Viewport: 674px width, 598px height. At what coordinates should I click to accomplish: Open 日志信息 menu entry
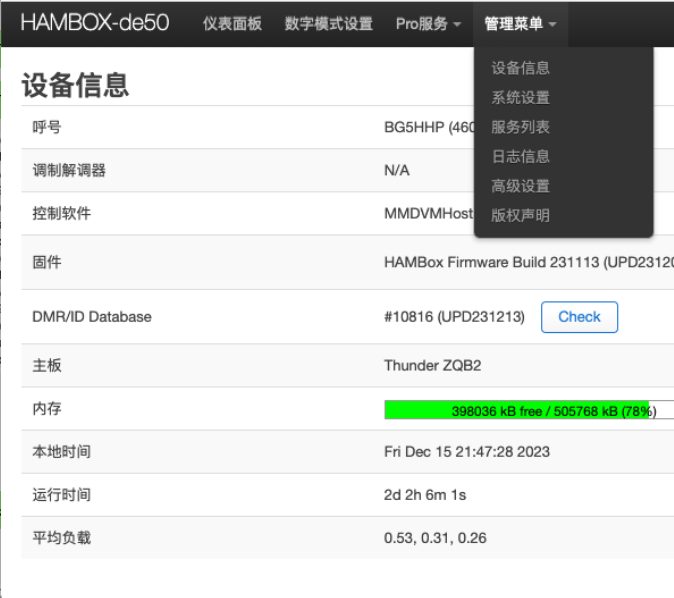[x=520, y=156]
